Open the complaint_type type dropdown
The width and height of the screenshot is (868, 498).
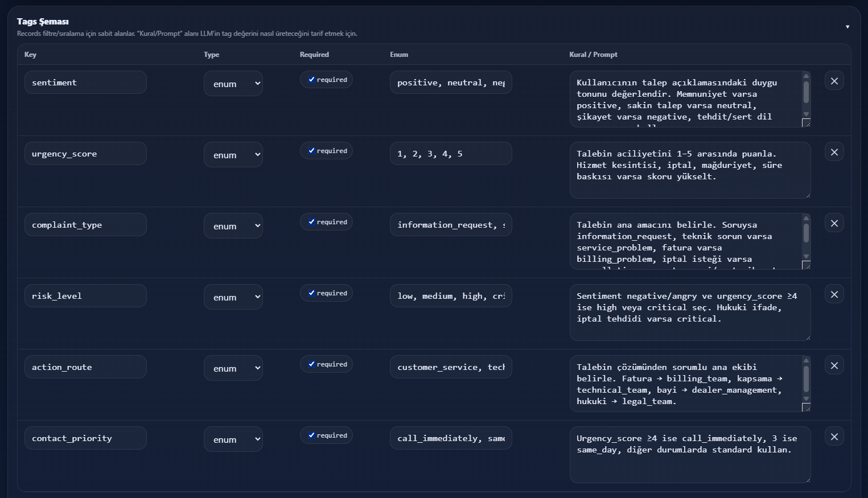pos(233,226)
